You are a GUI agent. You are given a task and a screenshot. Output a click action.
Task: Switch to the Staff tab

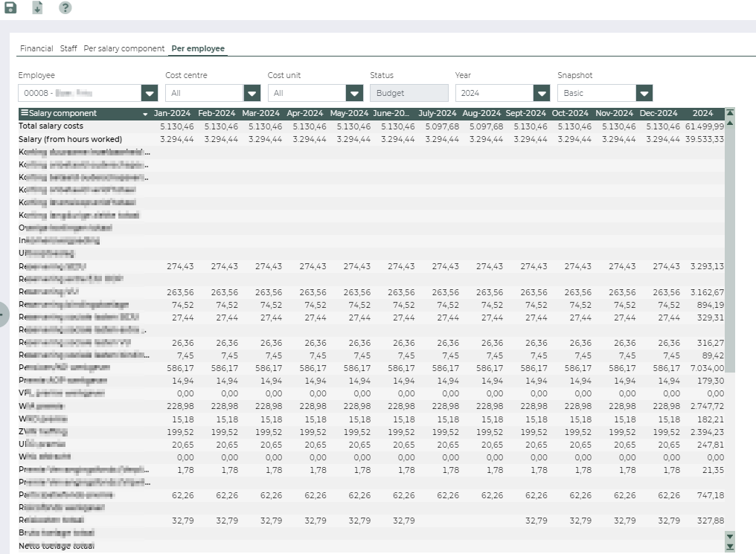68,48
